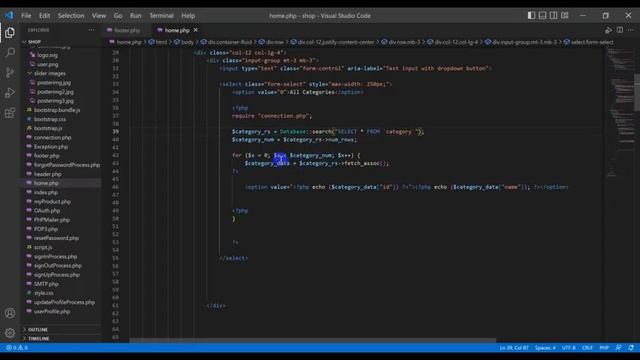Collapse the slider images folder
640x360 pixels.
tap(49, 73)
